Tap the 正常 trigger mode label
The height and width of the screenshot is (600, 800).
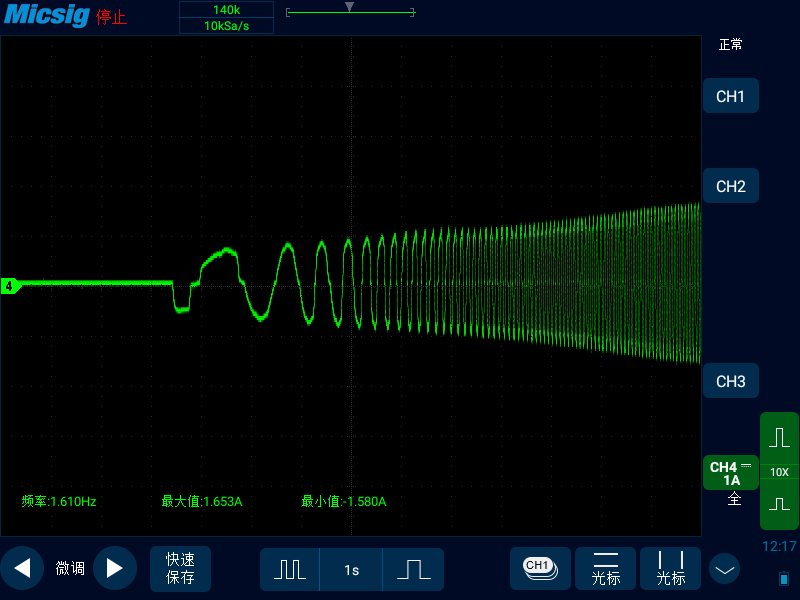731,45
